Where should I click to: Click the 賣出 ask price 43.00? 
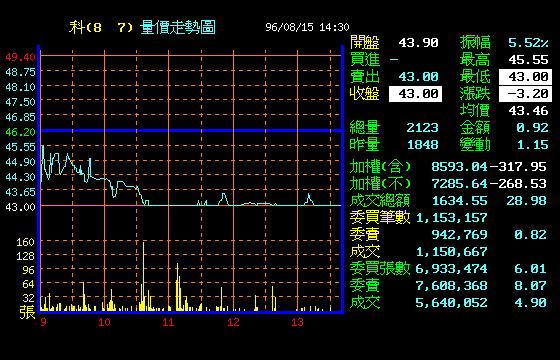click(x=418, y=77)
